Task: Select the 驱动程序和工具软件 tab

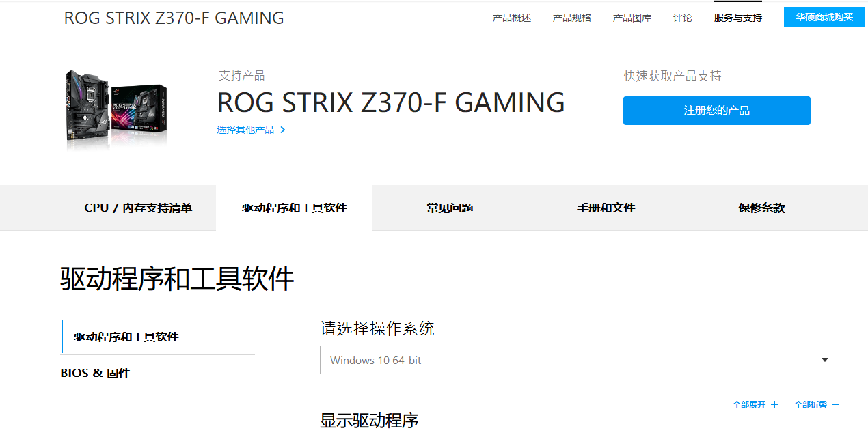Action: click(294, 208)
